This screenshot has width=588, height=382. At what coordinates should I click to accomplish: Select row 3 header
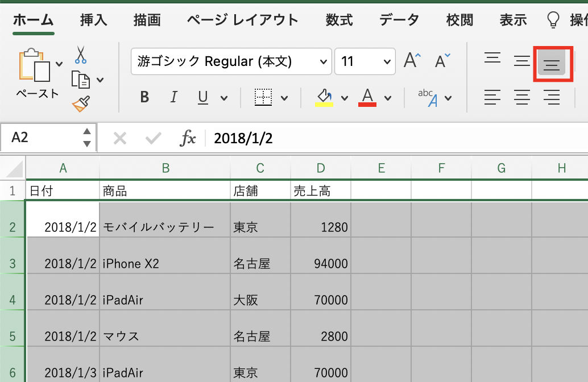13,264
